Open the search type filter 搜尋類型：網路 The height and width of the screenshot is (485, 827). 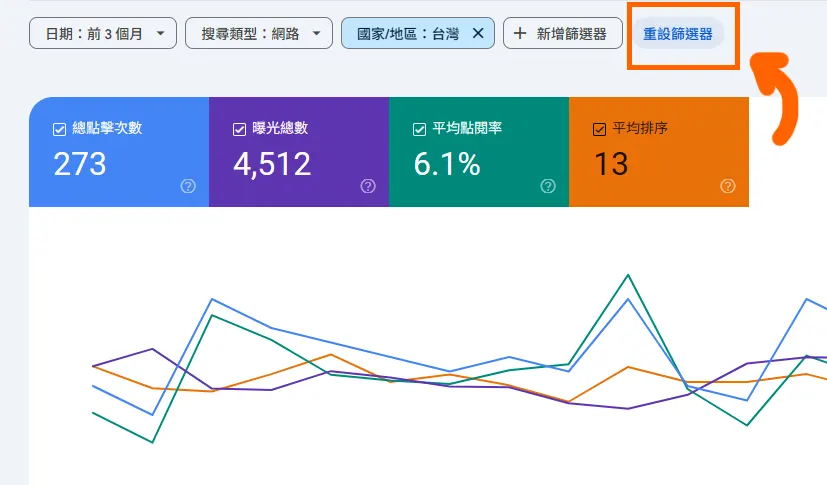point(259,33)
